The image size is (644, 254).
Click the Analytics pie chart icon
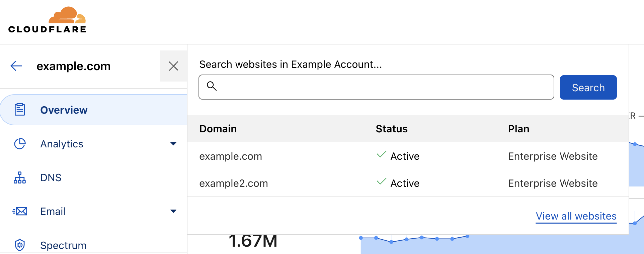[x=20, y=144]
